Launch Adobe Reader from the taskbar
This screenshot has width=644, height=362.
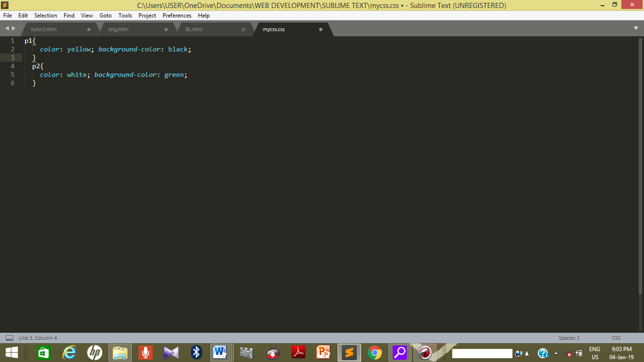[x=298, y=353]
